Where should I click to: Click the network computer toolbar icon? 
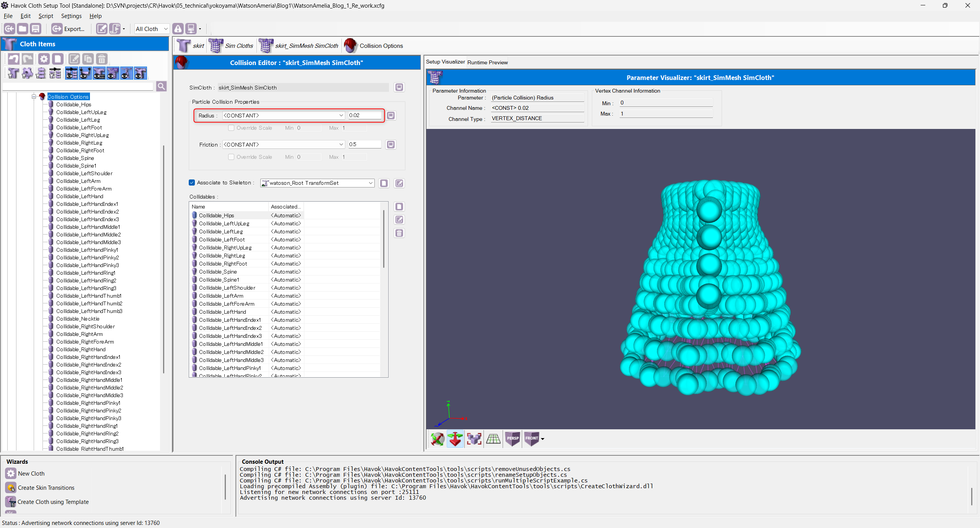[x=191, y=29]
